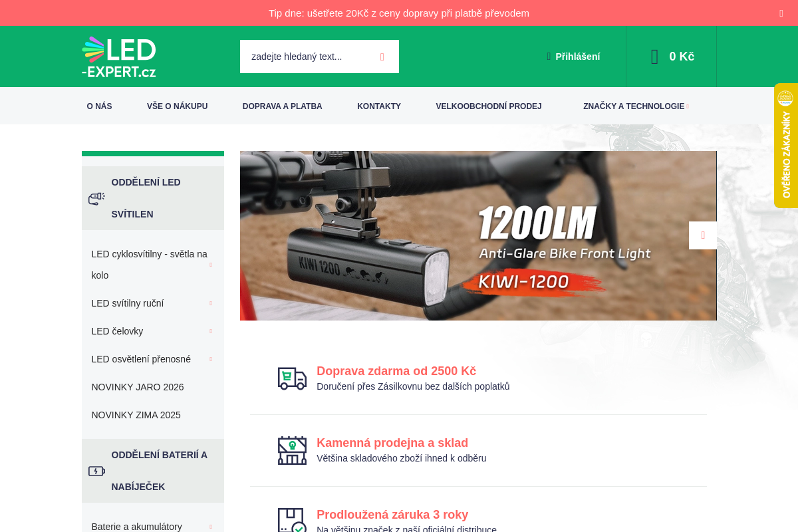This screenshot has width=798, height=532.
Task: Open the LED-EXPERT.cz logo
Action: click(x=118, y=57)
